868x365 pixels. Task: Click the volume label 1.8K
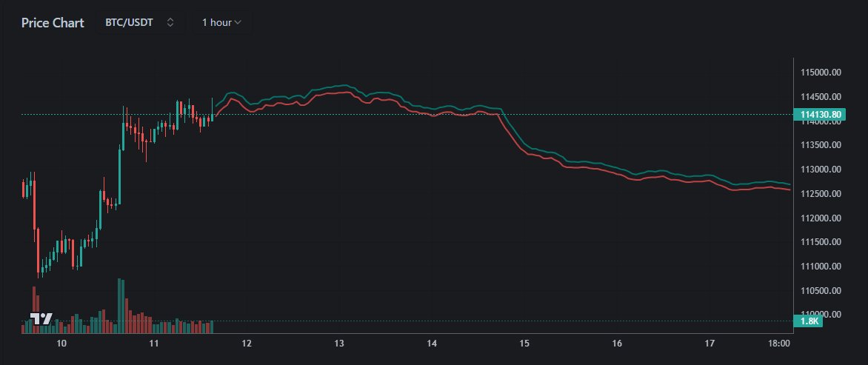(x=808, y=321)
